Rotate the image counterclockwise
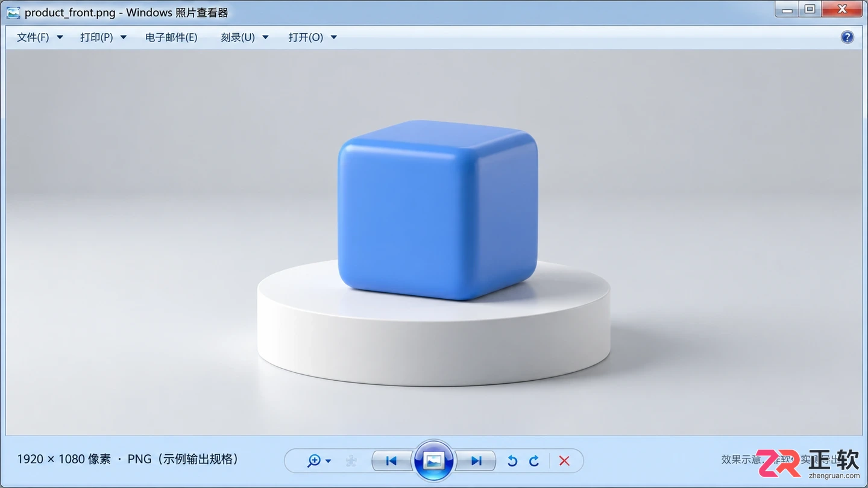868x488 pixels. pos(512,461)
